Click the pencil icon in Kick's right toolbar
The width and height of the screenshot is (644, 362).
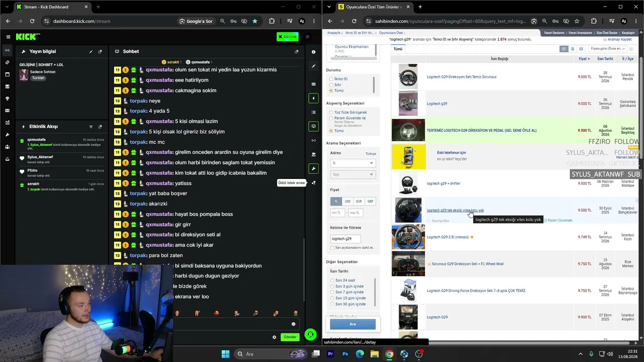(x=313, y=66)
